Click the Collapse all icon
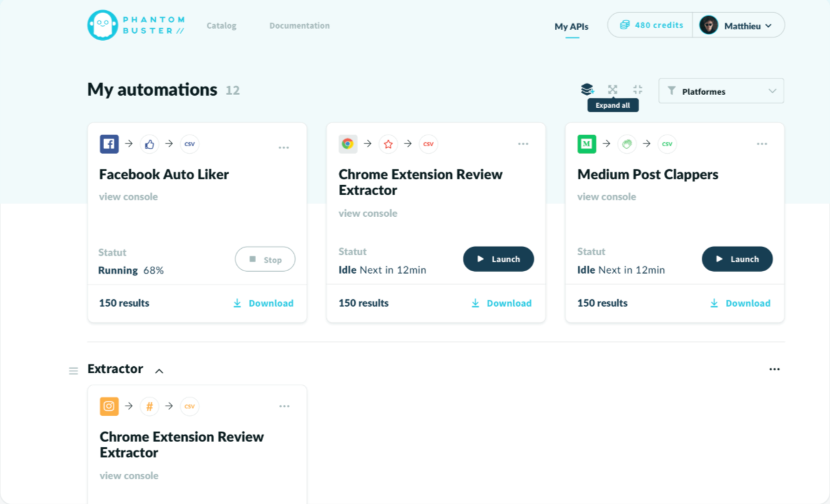The image size is (830, 504). point(637,89)
